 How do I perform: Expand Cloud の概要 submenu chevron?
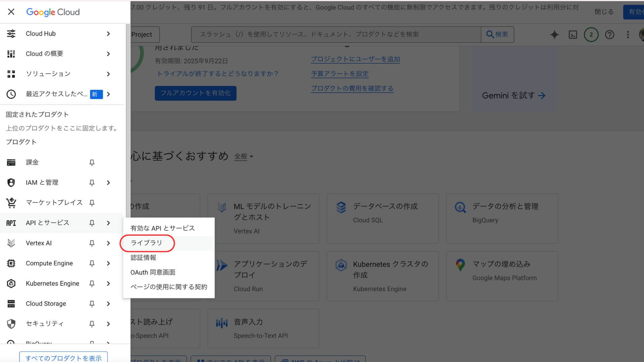108,54
